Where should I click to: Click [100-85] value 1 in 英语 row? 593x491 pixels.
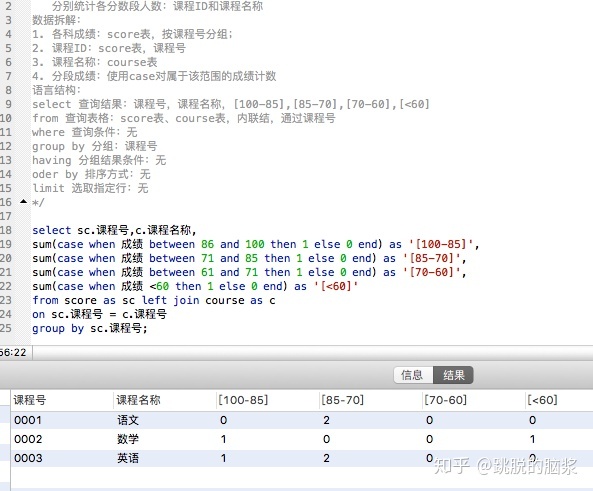click(x=224, y=458)
